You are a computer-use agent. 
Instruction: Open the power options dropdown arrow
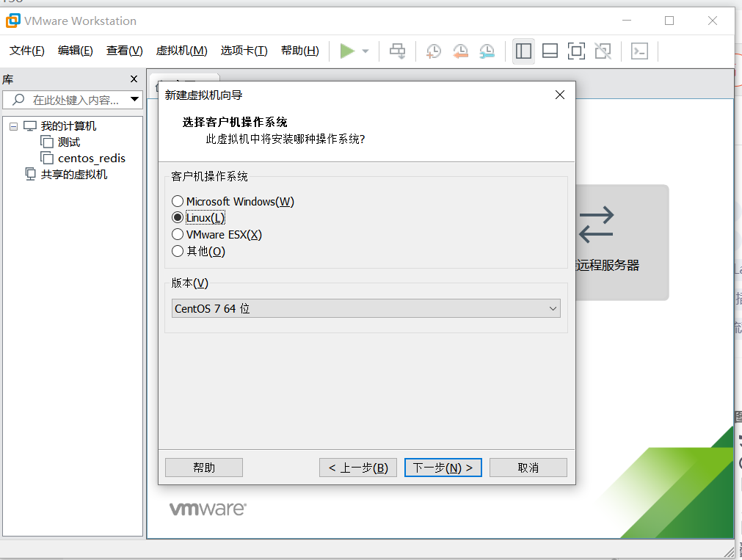[365, 51]
